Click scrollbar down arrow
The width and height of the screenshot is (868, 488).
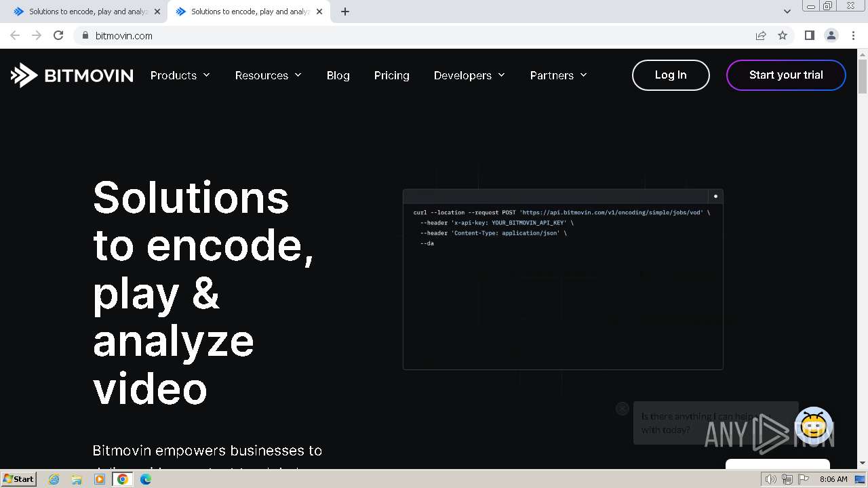(863, 464)
